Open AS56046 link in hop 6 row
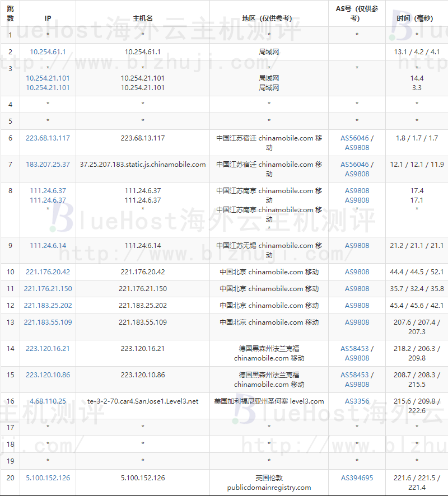The image size is (448, 496). tap(354, 138)
